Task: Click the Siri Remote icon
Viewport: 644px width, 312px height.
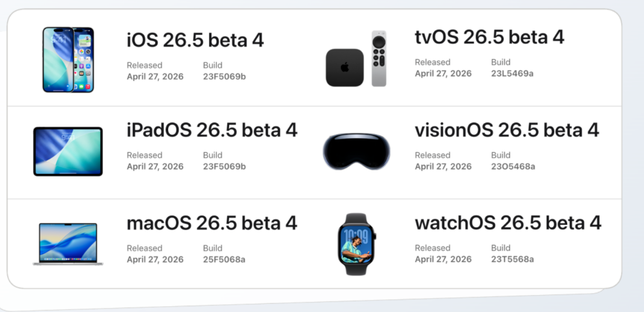Action: [x=379, y=59]
